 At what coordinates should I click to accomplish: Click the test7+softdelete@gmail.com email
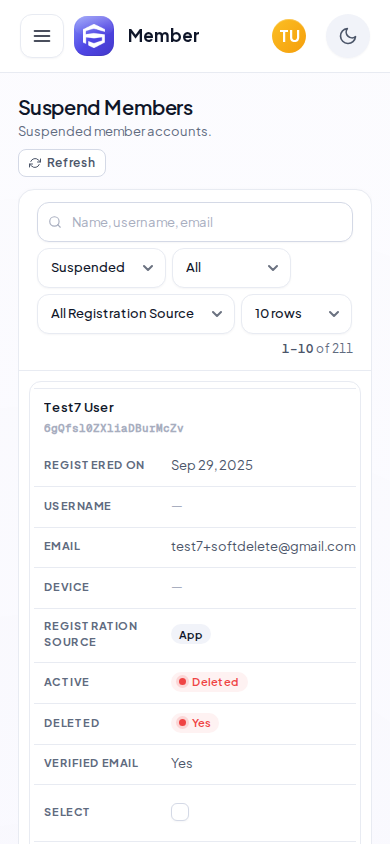click(x=263, y=547)
